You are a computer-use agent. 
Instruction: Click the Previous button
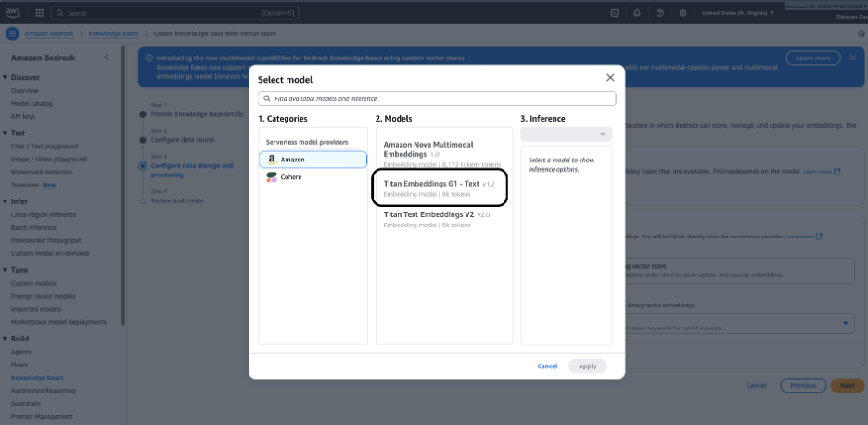(x=803, y=385)
